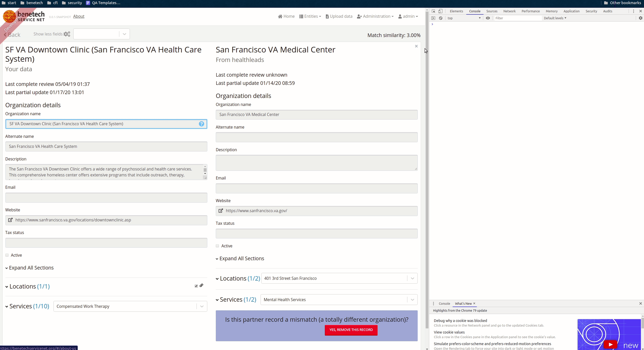Image resolution: width=644 pixels, height=350 pixels.
Task: Open the Compensated Work Therapy services dropdown
Action: [x=202, y=306]
